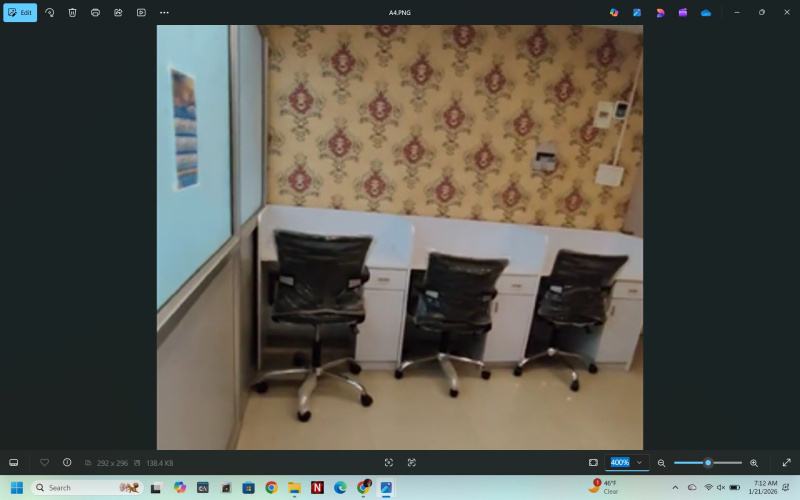Click the 400% zoom input field

click(x=620, y=462)
